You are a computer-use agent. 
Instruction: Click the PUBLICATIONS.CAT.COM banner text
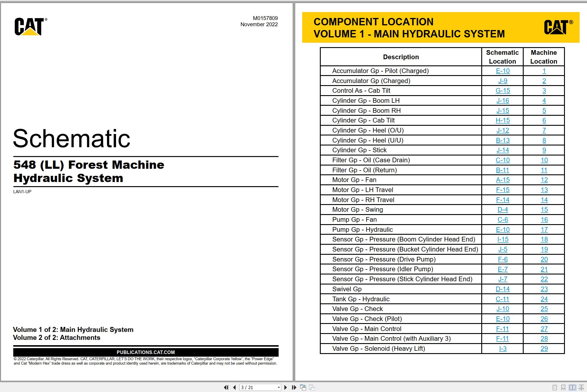(146, 352)
